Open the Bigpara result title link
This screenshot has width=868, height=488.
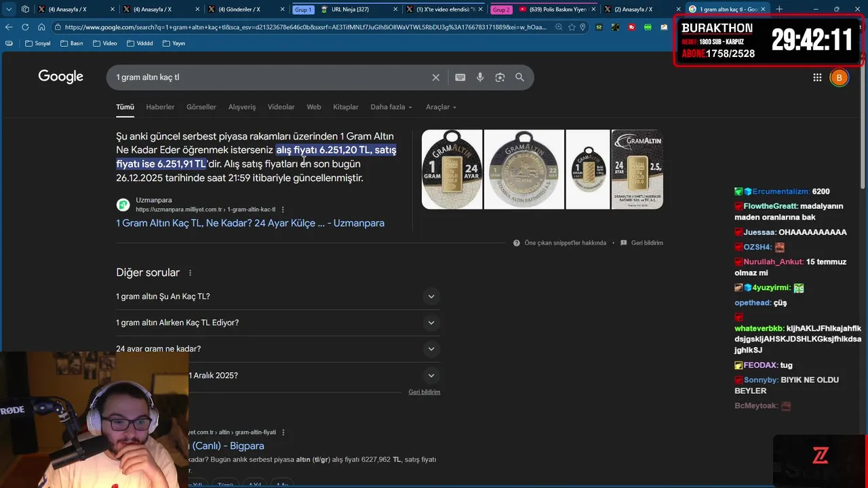228,446
